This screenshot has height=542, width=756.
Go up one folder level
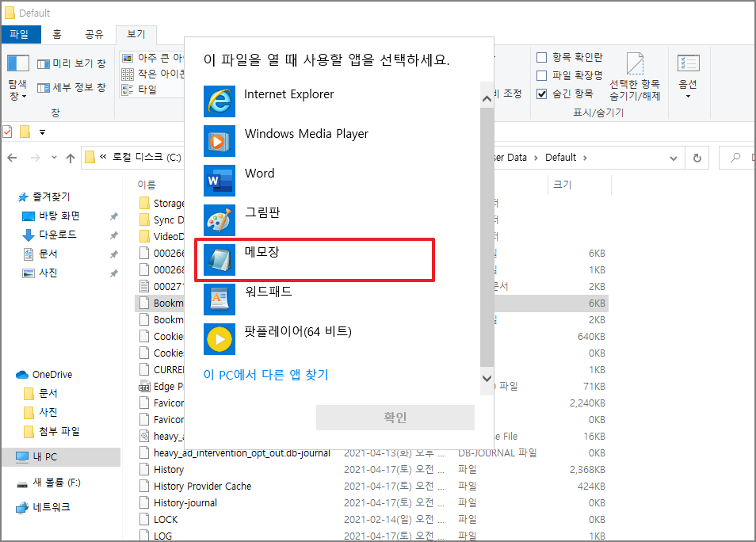(71, 158)
